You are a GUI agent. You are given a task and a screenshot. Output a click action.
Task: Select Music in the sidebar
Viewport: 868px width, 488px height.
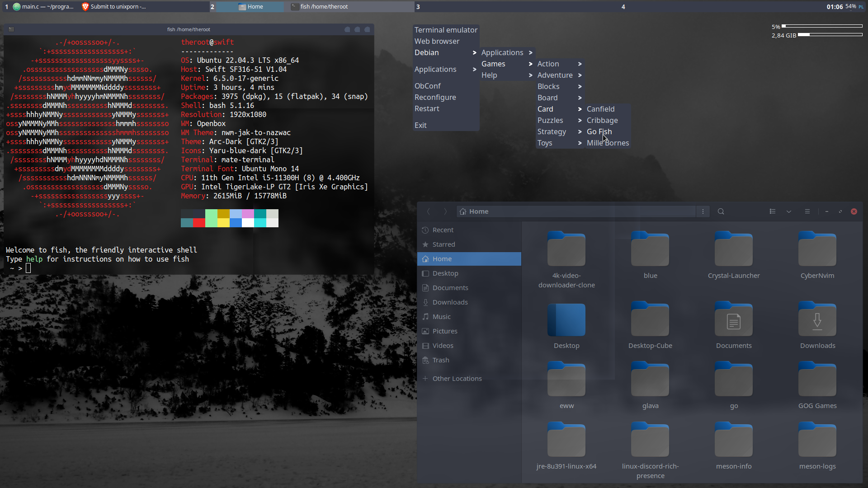pos(469,317)
